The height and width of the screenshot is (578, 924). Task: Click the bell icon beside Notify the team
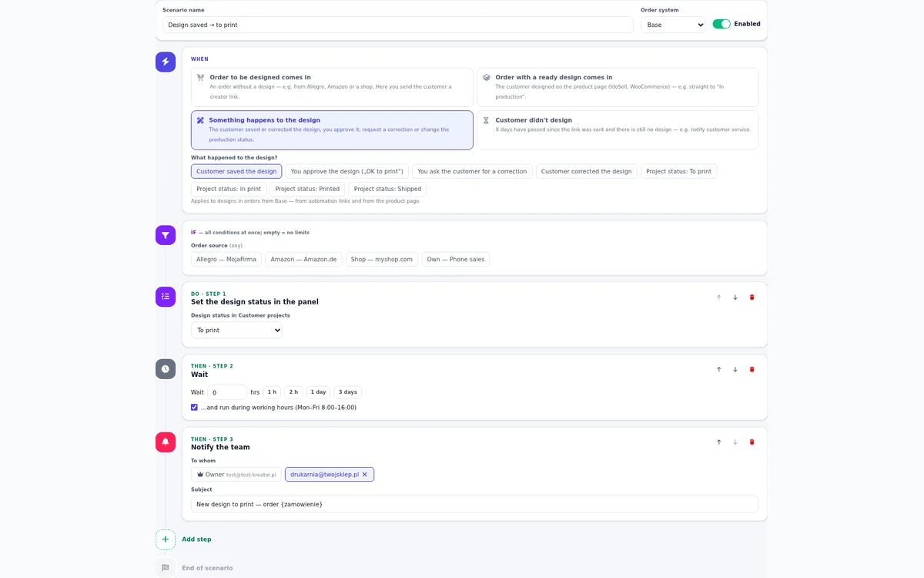[x=166, y=442]
